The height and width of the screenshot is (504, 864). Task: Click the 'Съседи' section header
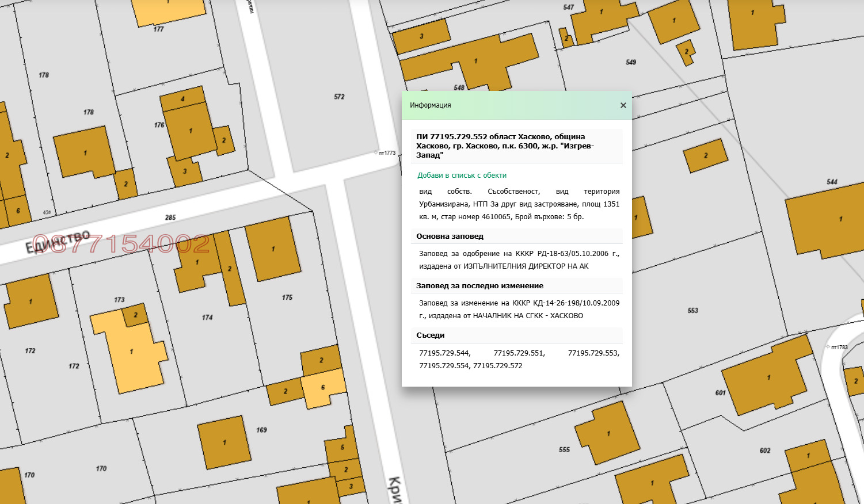point(431,335)
